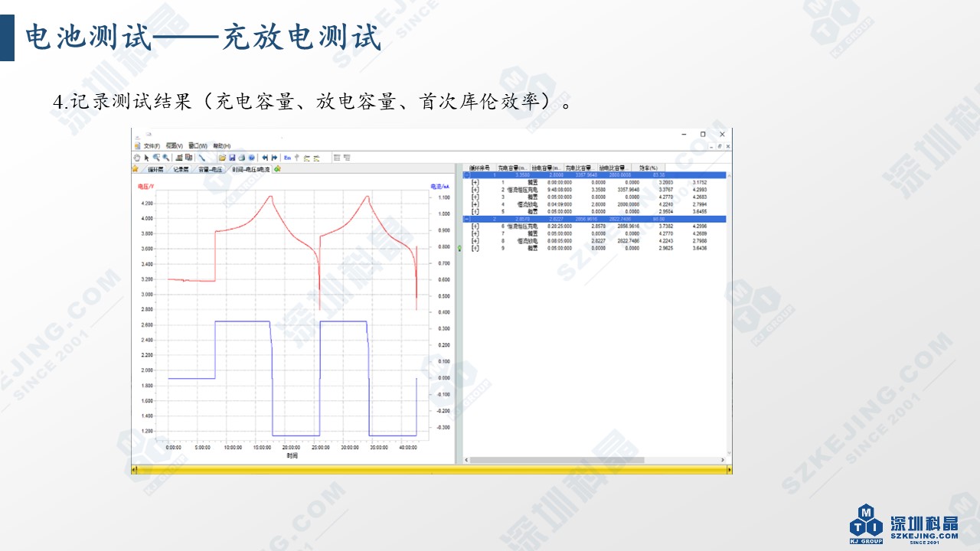Click the left double-arrow previous icon
This screenshot has height=551, width=980.
point(265,158)
